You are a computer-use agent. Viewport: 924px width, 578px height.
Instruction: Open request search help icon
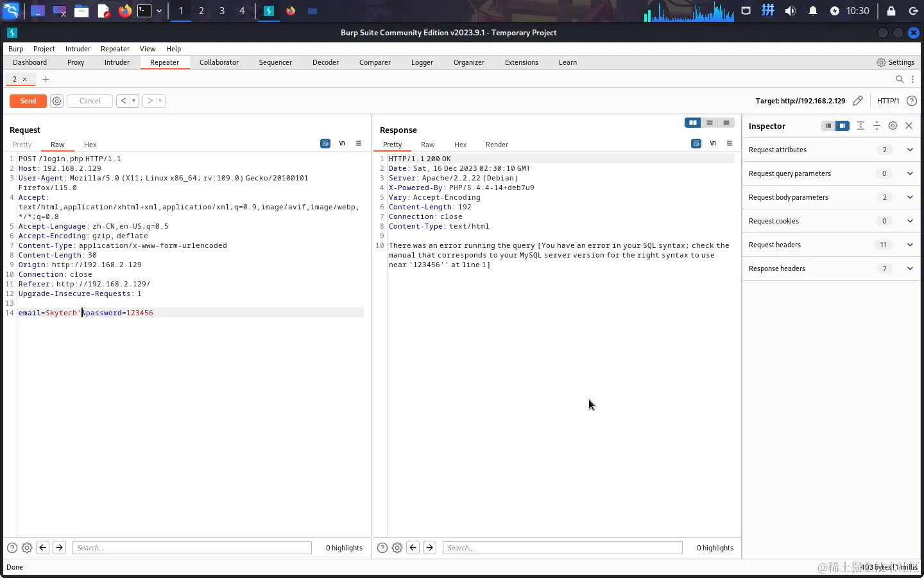coord(12,548)
